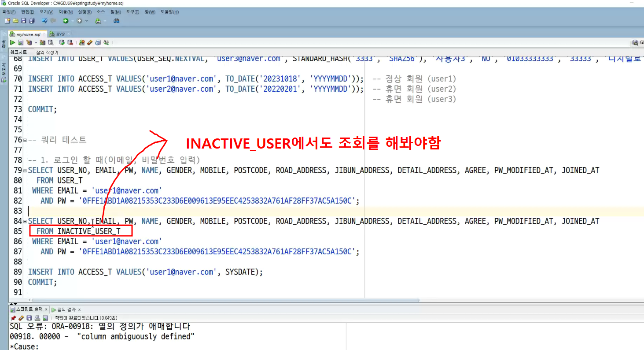Switch to the 스크립트 출력 tab
Viewport: 644px width, 350px height.
(x=29, y=309)
